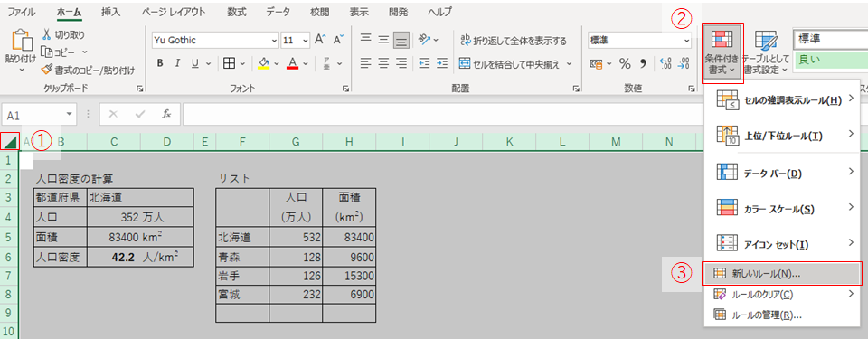This screenshot has height=339, width=868.
Task: Expand the fill color dropdown arrow
Action: click(277, 63)
